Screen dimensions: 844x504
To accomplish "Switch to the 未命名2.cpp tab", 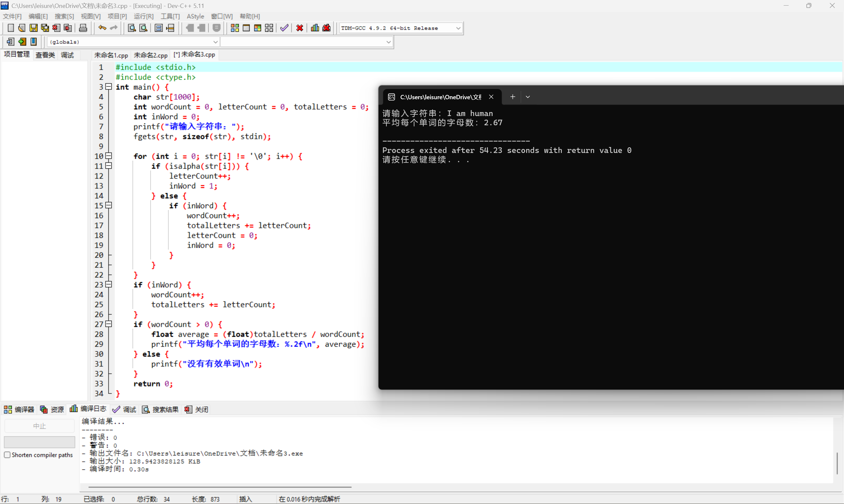I will tap(150, 55).
